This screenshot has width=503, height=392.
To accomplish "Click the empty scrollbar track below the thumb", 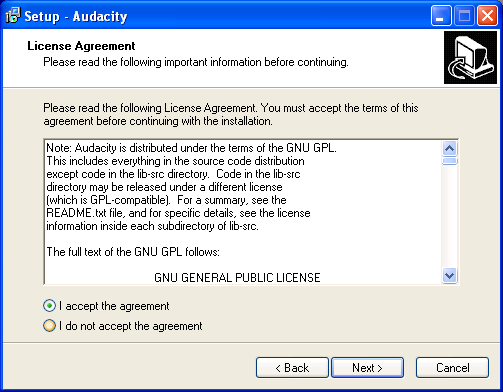I will 449,217.
